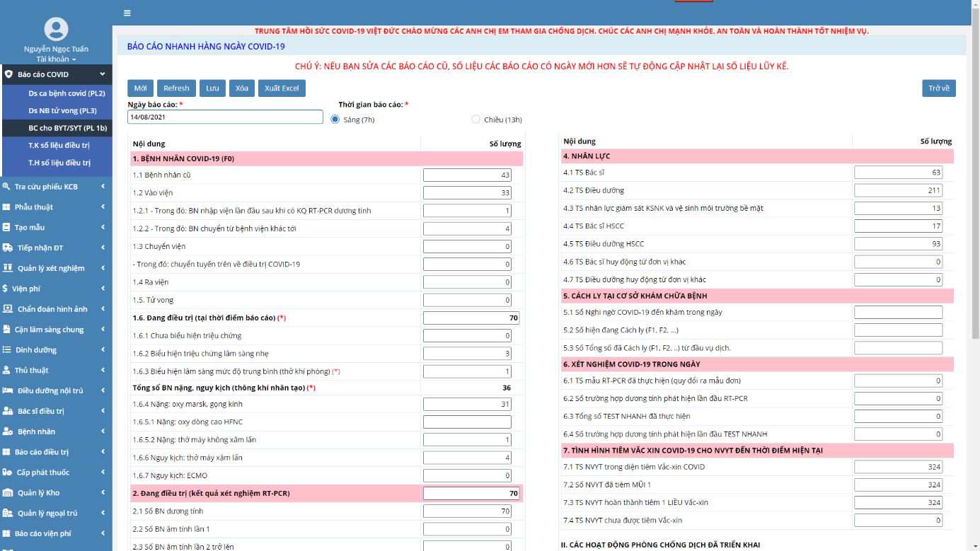Screen dimensions: 980x551
Task: Click the 4.5 TS Điều dưỡng HSCC field
Action: click(x=898, y=243)
